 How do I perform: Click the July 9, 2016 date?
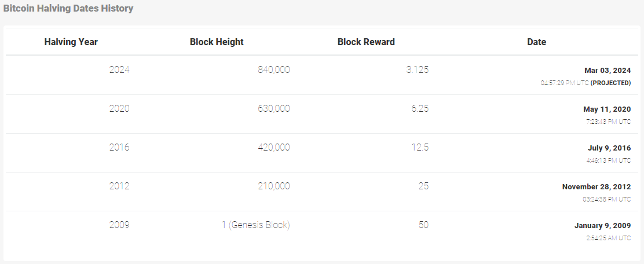[609, 148]
